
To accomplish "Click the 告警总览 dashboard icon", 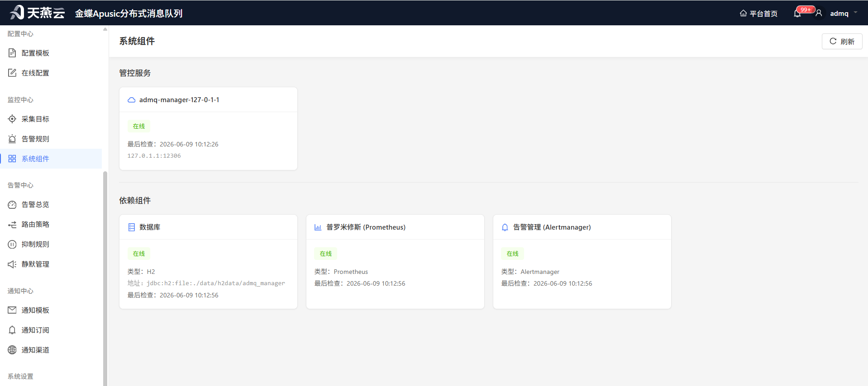I will [x=12, y=204].
